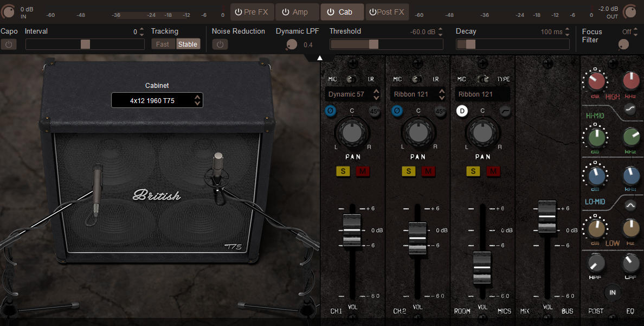This screenshot has width=644, height=326.
Task: Click the LO-MID band bell curve icon
Action: point(630,206)
